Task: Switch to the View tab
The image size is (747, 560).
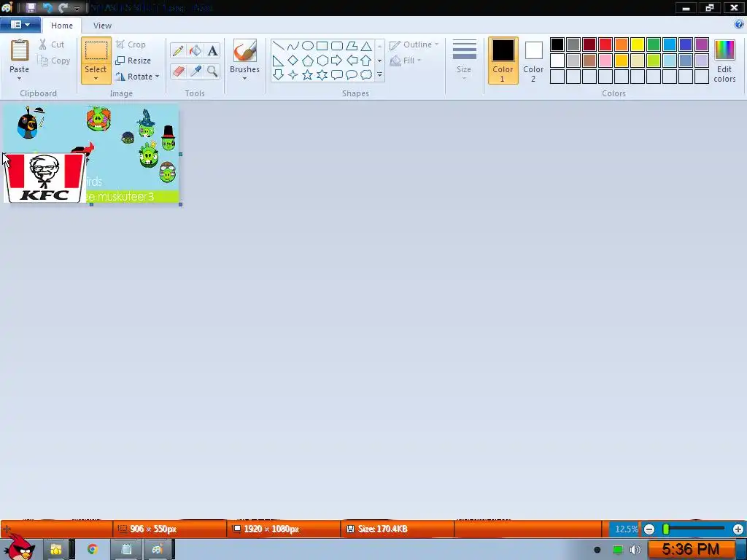Action: click(102, 26)
